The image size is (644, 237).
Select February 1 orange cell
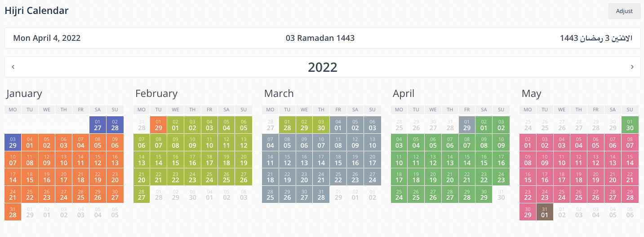click(158, 125)
